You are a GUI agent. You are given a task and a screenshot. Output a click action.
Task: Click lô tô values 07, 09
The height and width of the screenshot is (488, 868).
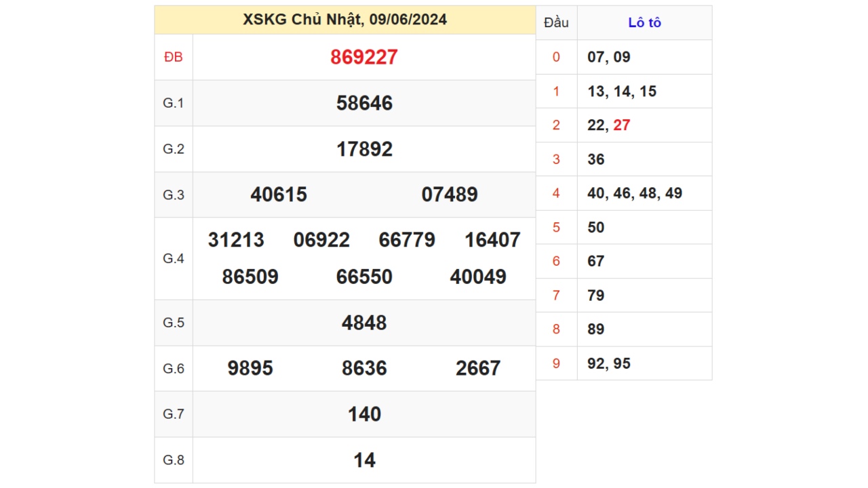pyautogui.click(x=609, y=57)
